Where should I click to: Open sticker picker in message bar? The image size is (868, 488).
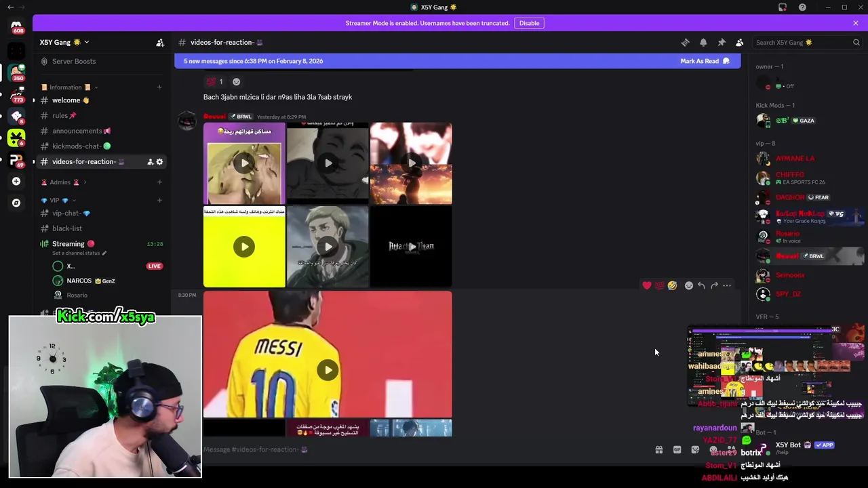tap(695, 449)
